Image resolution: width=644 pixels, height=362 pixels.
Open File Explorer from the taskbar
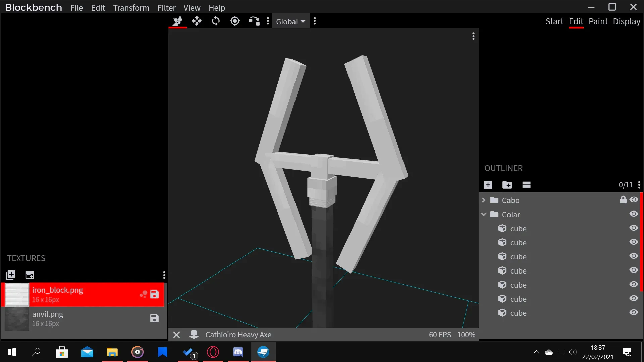click(112, 352)
